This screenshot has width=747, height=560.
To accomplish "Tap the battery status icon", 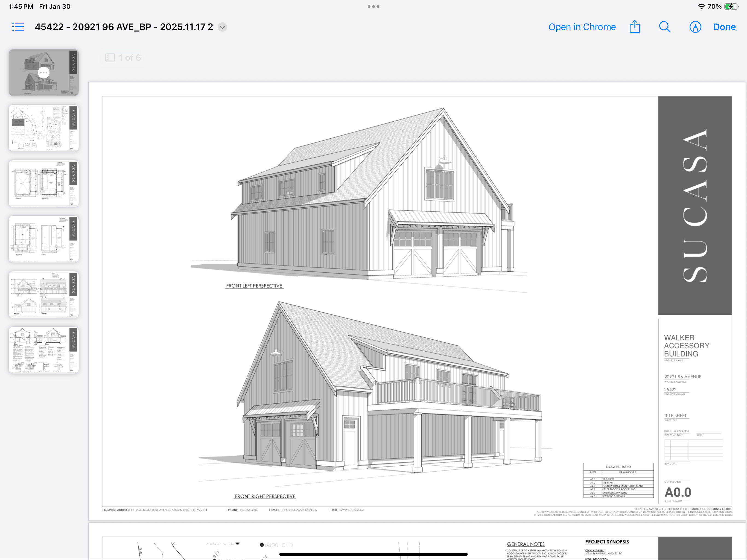I will click(731, 6).
